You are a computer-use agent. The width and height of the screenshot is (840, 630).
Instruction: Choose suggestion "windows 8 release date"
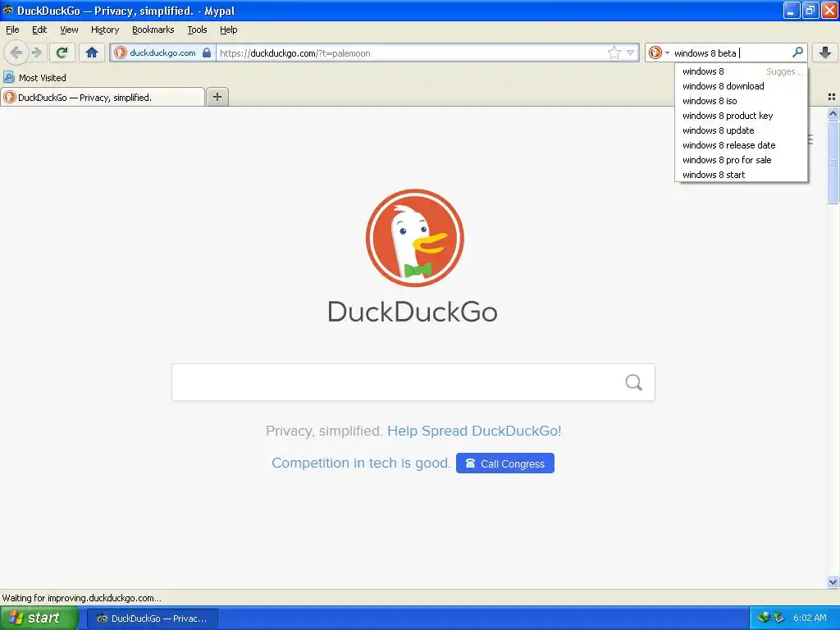click(742, 145)
